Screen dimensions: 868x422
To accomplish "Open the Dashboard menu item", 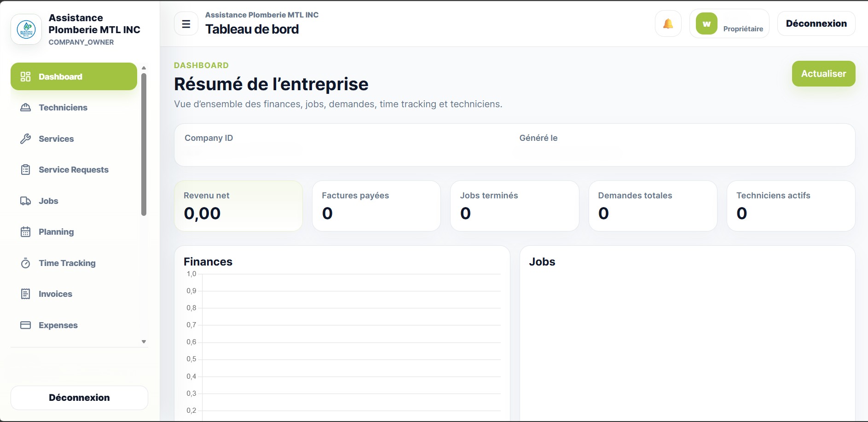I will pos(74,76).
